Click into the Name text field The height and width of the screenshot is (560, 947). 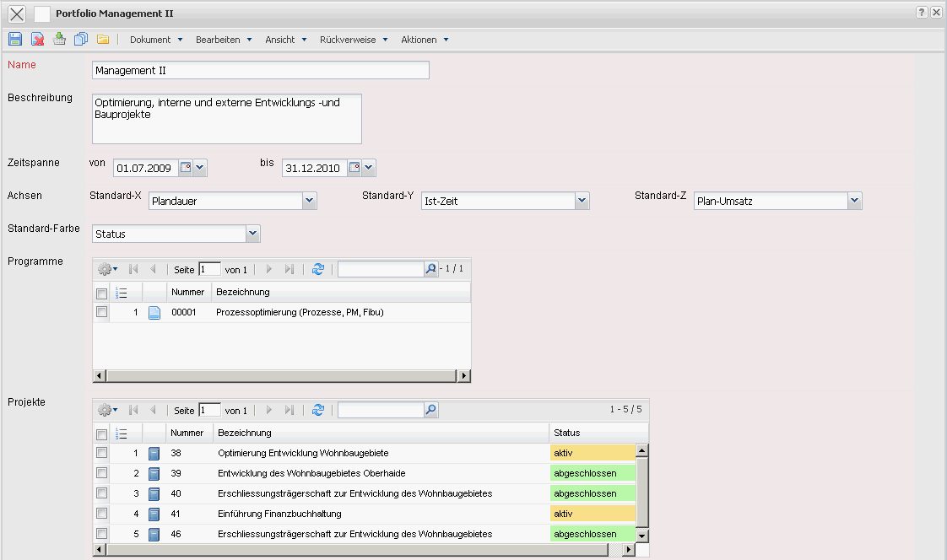pos(260,70)
